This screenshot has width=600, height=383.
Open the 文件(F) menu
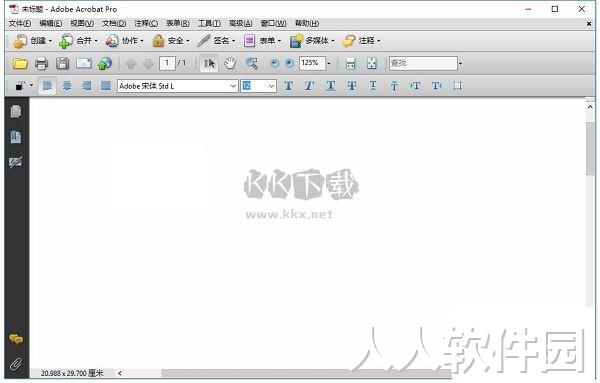point(20,23)
